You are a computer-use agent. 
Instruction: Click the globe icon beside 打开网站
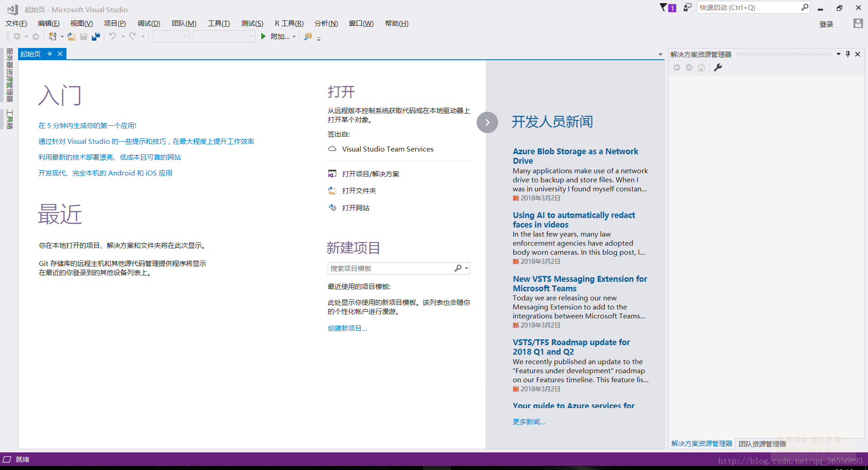click(332, 208)
